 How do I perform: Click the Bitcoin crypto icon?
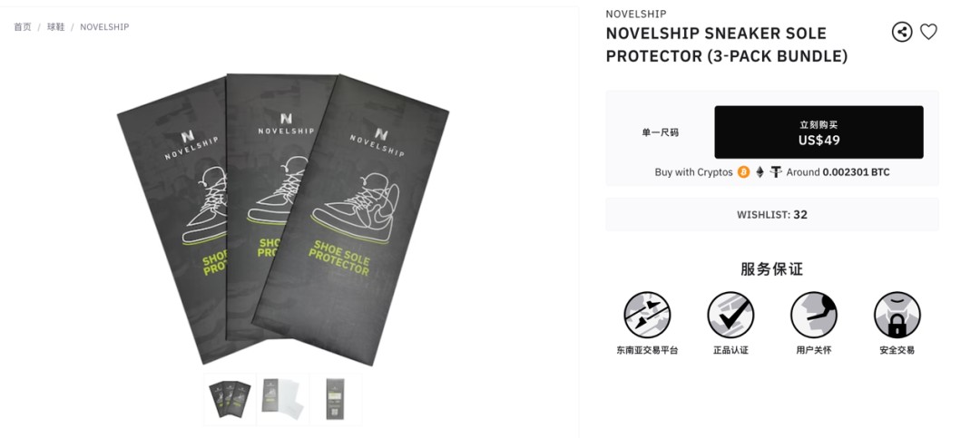point(743,171)
